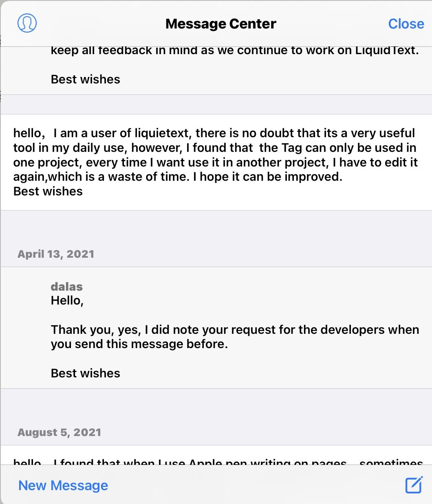The image size is (432, 504).
Task: Tap the 'hello, I am a user of liquietext' line
Action: pos(214,133)
